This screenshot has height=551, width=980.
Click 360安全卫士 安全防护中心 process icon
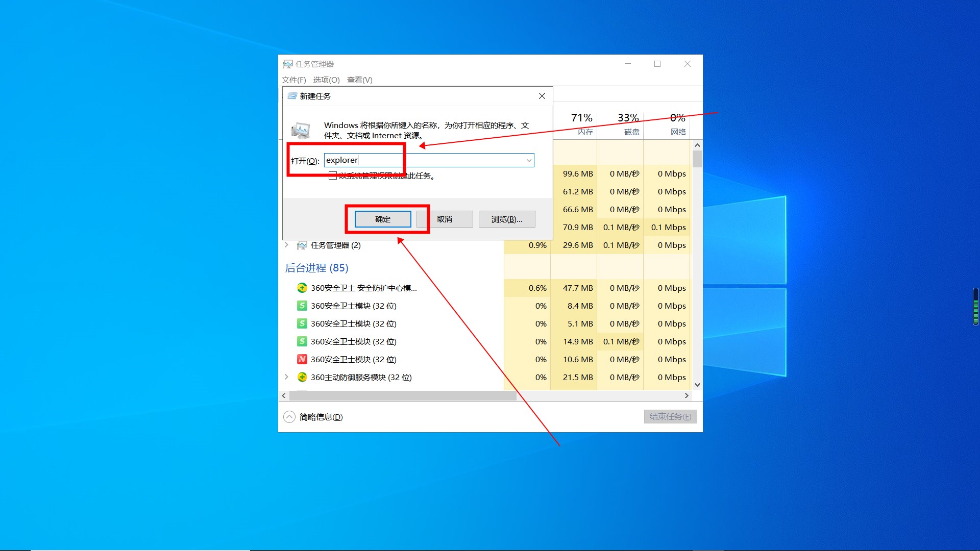pyautogui.click(x=302, y=288)
